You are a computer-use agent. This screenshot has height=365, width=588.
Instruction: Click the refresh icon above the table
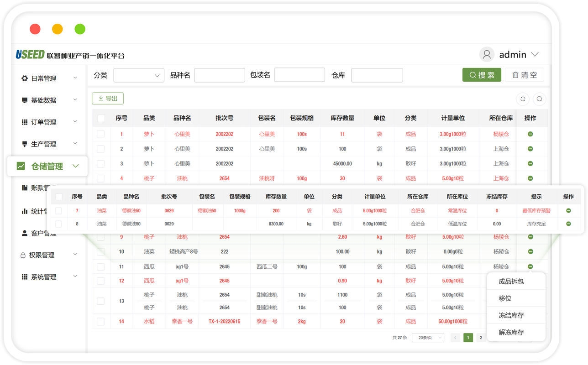522,99
